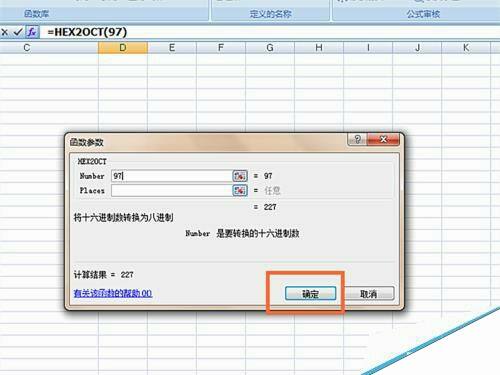Focus the Places input field
500x375 pixels.
click(171, 190)
